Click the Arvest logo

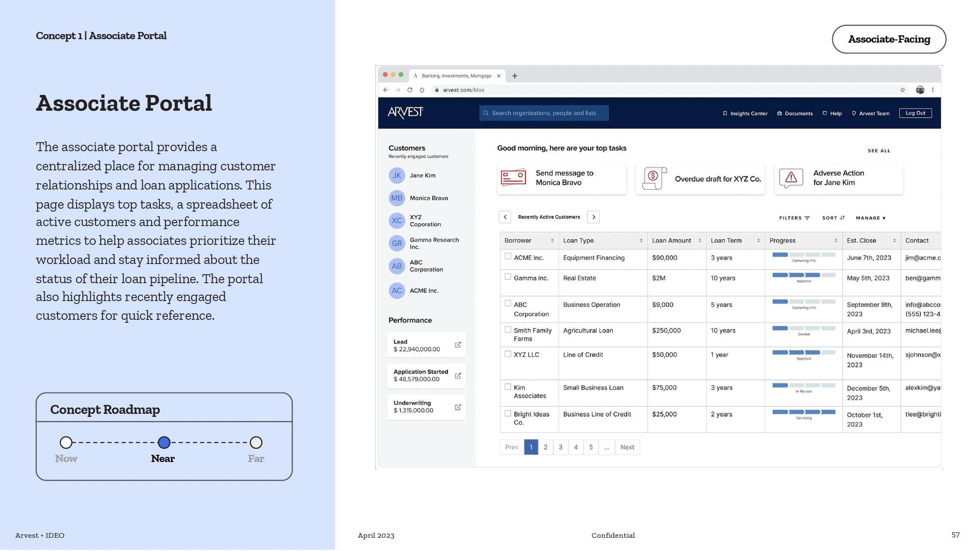(x=405, y=112)
